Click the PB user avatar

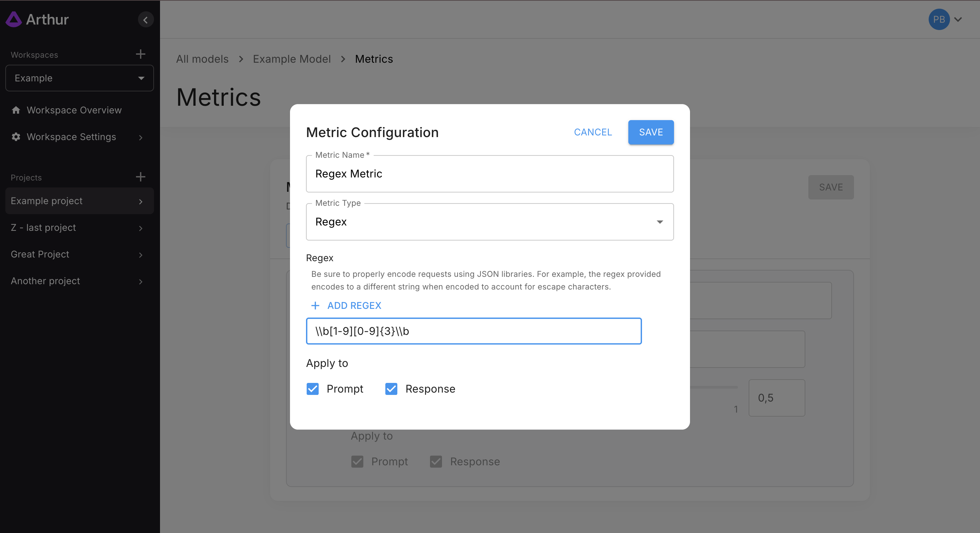pos(939,19)
